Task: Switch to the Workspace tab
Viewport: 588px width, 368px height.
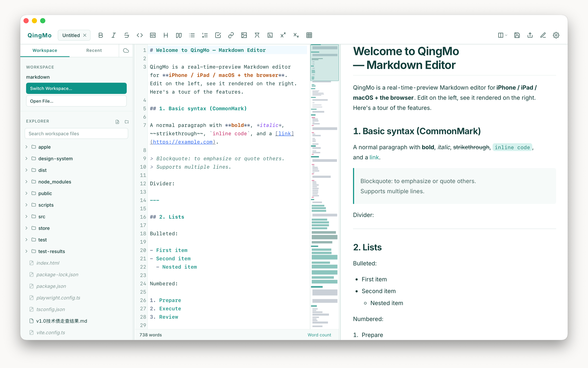Action: click(45, 50)
